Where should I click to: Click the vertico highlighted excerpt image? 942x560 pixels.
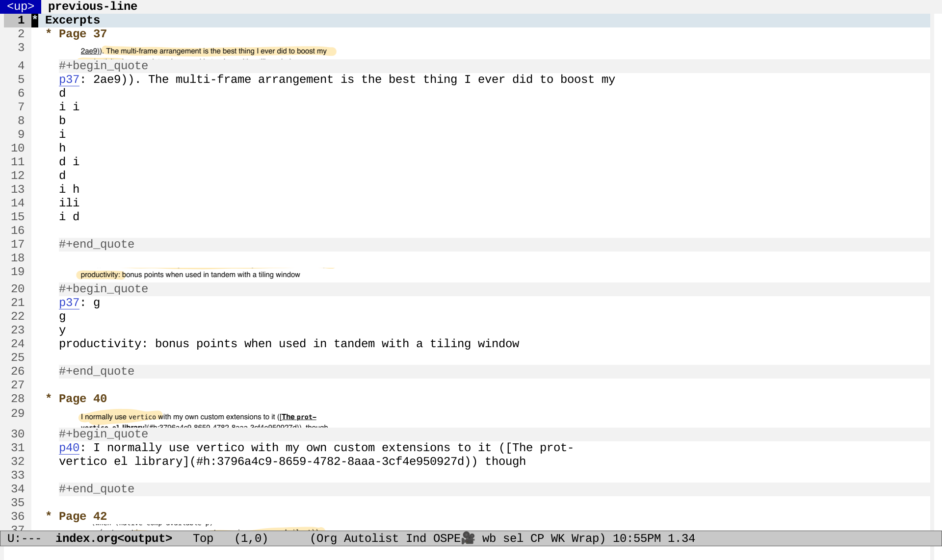[198, 417]
